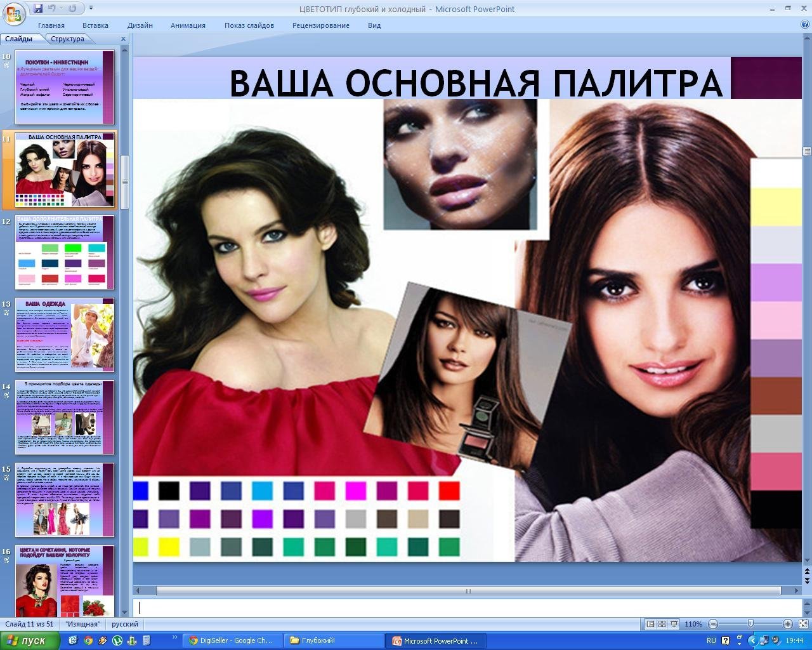Switch to Slide Sorter view icon

(662, 624)
